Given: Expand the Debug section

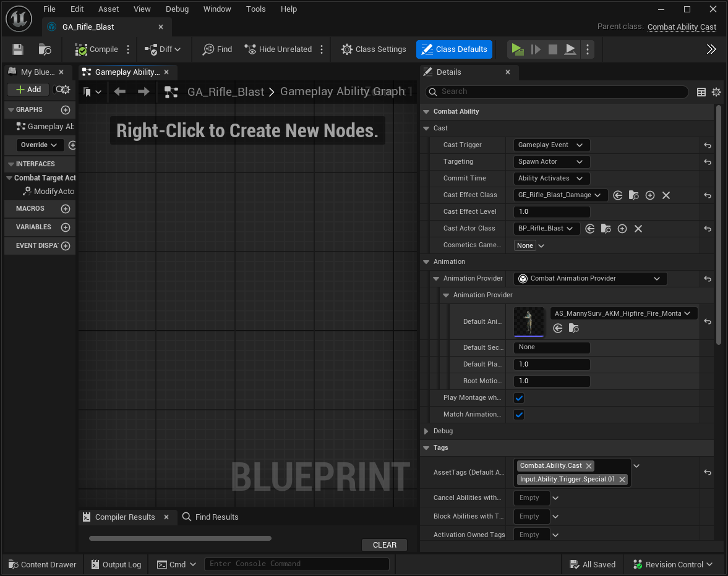Looking at the screenshot, I should (426, 431).
